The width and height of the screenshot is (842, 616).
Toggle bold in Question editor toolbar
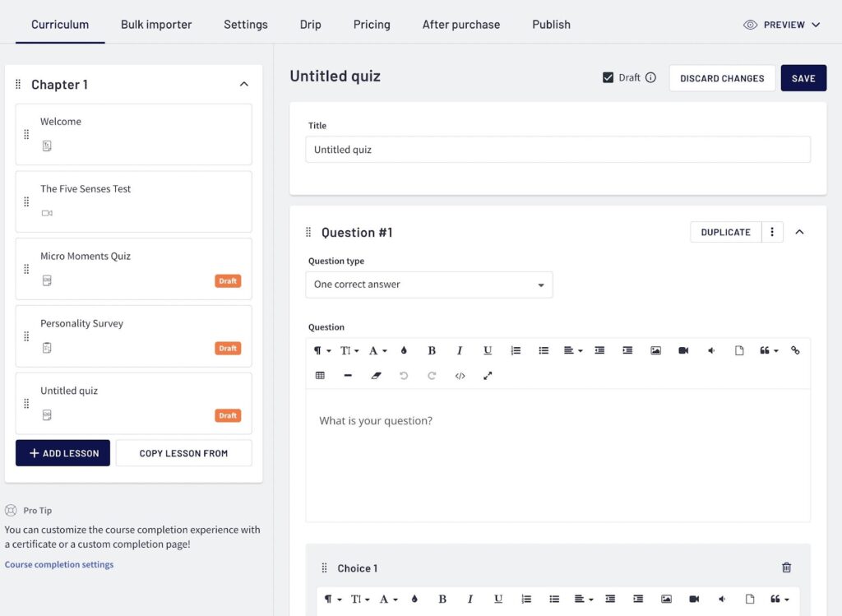coord(432,350)
